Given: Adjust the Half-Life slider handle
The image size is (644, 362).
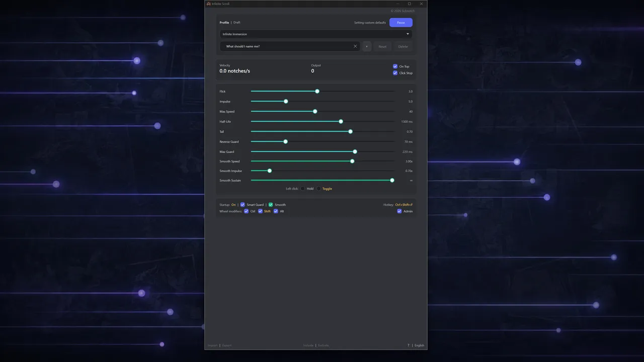Looking at the screenshot, I should click(341, 122).
